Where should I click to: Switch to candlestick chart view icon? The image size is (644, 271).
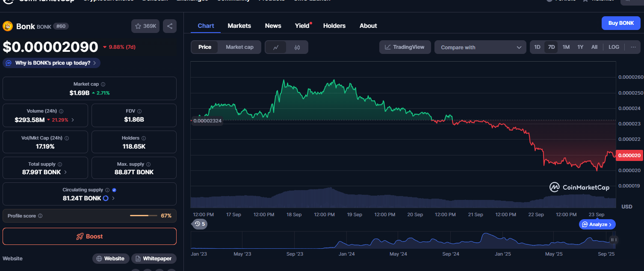[x=297, y=47]
